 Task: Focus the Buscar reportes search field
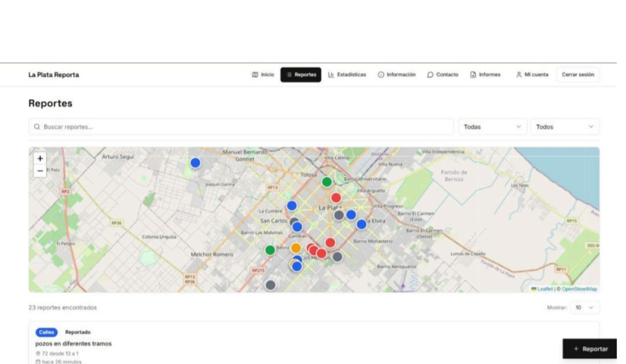point(240,127)
